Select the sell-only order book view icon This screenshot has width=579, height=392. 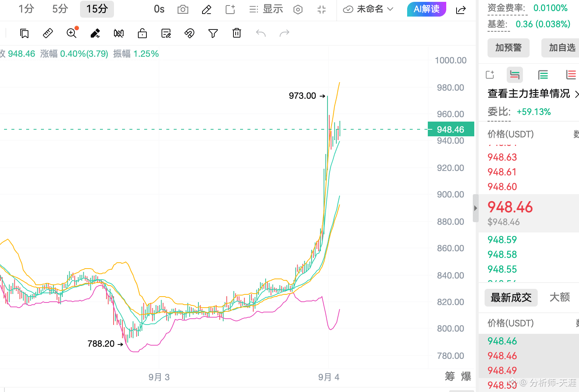tap(571, 75)
